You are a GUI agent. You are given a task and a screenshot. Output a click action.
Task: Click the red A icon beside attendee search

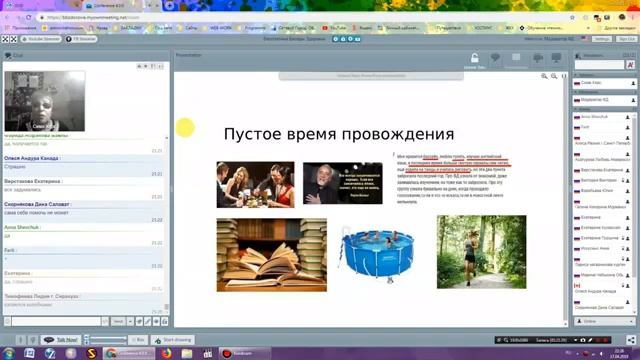(631, 64)
